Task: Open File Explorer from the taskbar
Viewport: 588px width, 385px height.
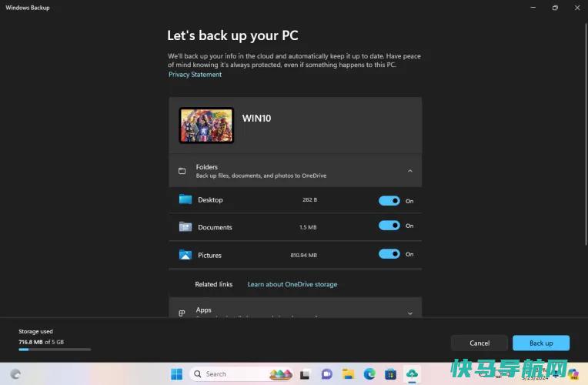Action: point(348,374)
